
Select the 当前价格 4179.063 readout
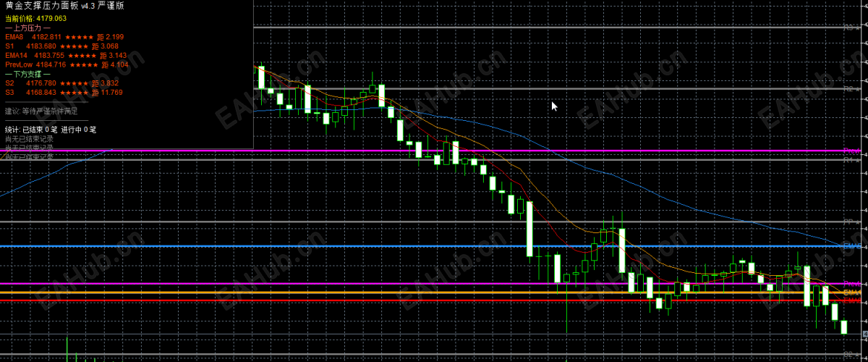click(35, 18)
